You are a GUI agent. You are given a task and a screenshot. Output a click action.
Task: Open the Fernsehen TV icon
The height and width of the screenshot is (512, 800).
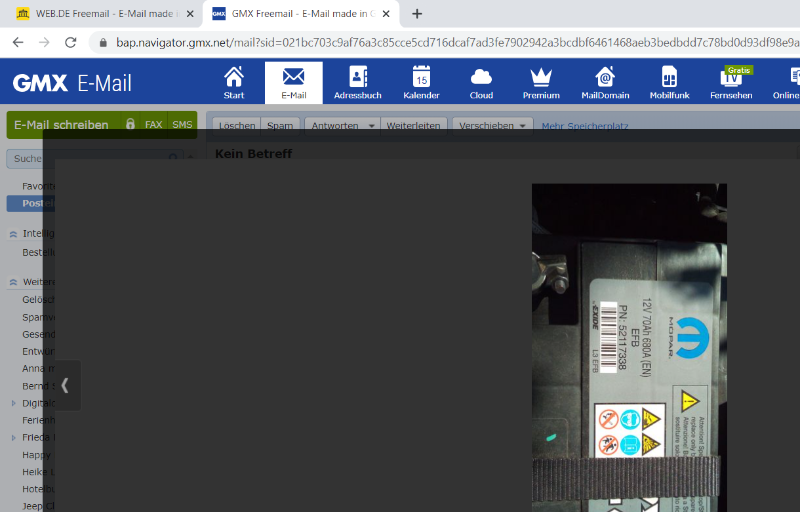[731, 83]
